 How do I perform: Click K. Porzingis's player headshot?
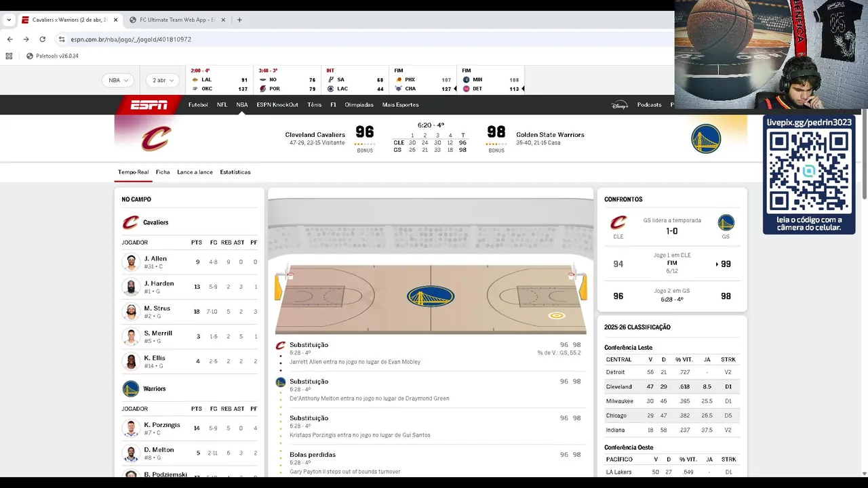tap(131, 428)
